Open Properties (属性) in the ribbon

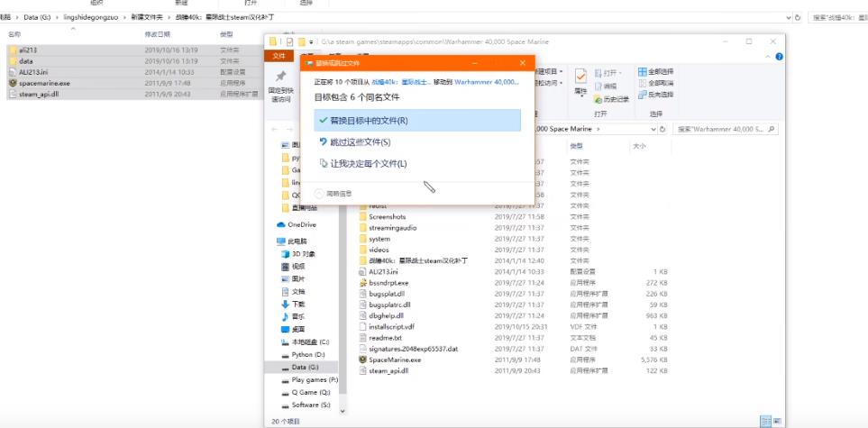[x=580, y=82]
